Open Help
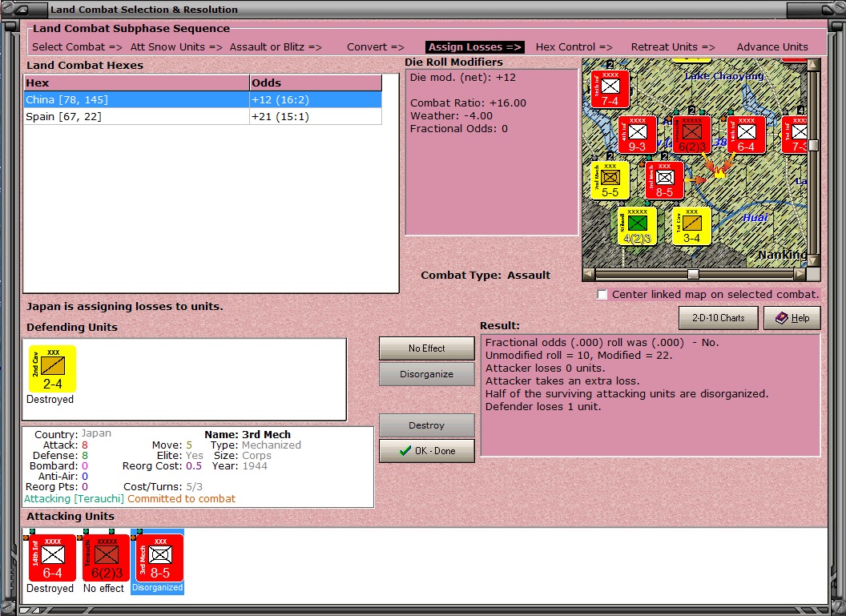The height and width of the screenshot is (616, 846). point(792,318)
